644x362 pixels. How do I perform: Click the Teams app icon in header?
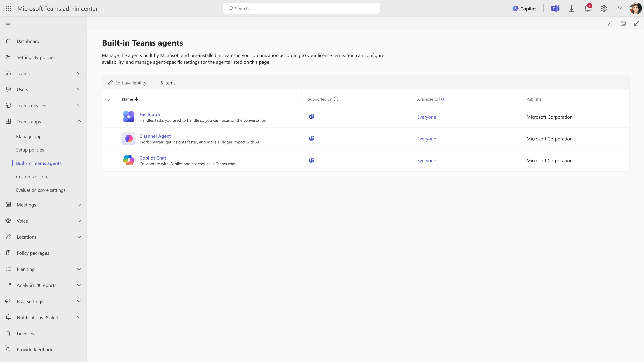[555, 9]
